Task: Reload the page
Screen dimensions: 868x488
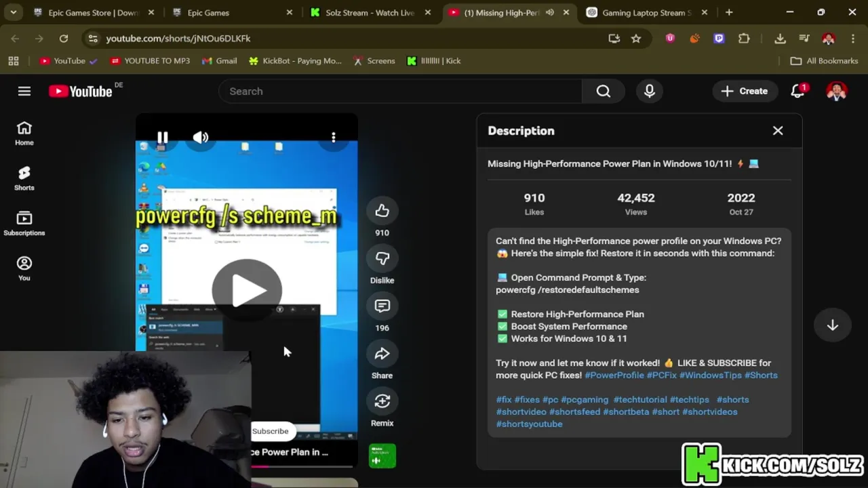Action: tap(64, 39)
